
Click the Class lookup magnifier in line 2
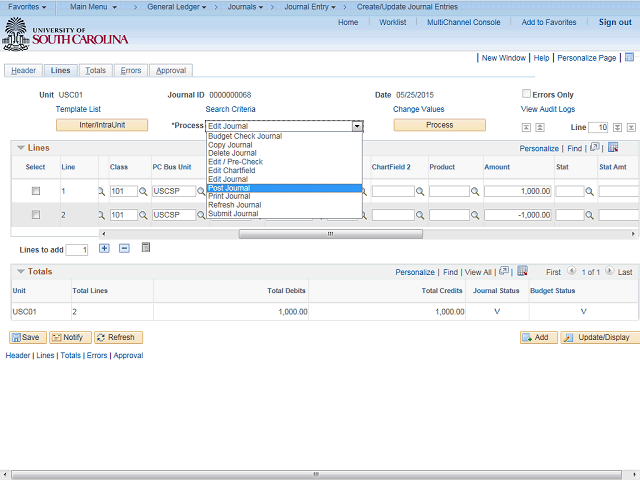(143, 215)
